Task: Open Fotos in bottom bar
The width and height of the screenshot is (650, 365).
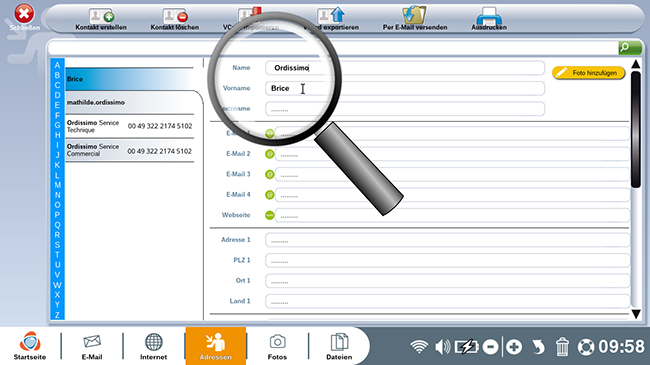Action: pos(277,346)
